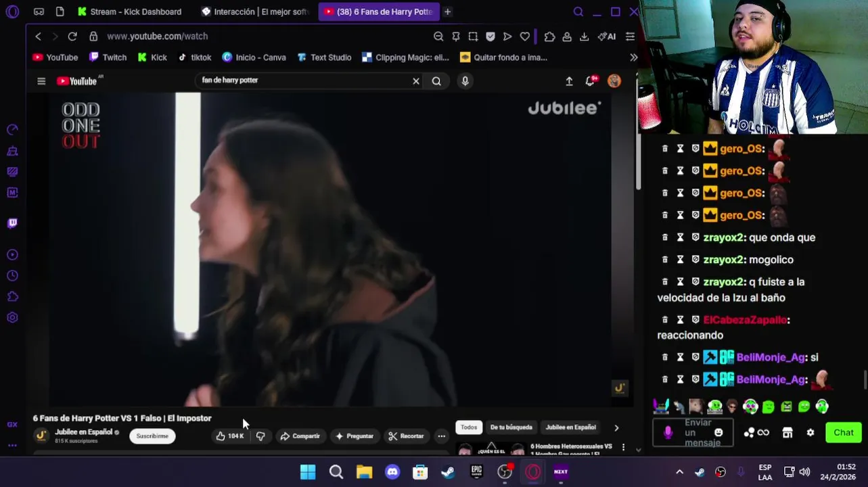The image size is (868, 487).
Task: Start YouTube voice search microphone
Action: [465, 81]
